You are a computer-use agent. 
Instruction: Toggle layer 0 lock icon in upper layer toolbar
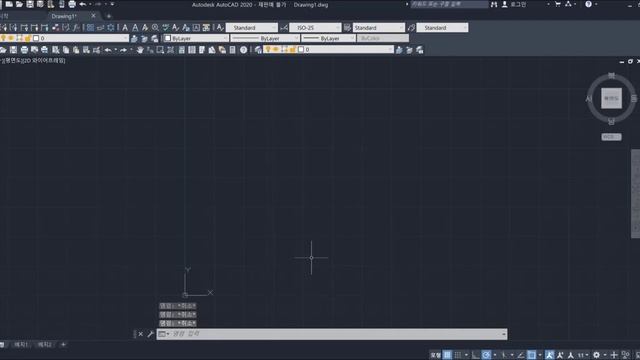(x=28, y=38)
